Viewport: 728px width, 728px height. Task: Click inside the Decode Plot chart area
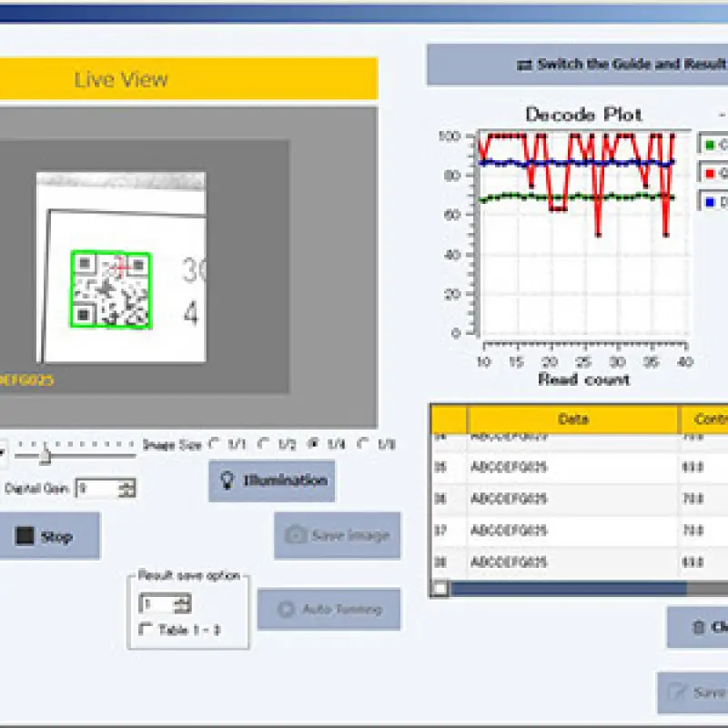[x=584, y=234]
